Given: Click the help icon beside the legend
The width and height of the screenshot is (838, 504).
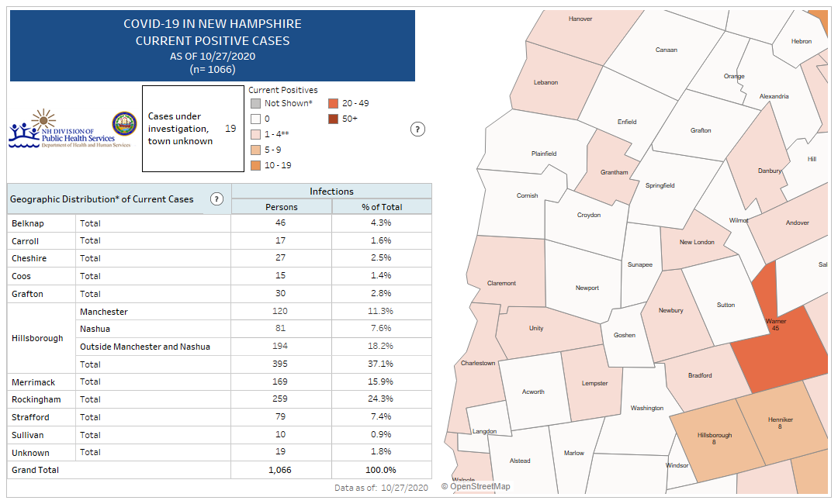Looking at the screenshot, I should [417, 129].
